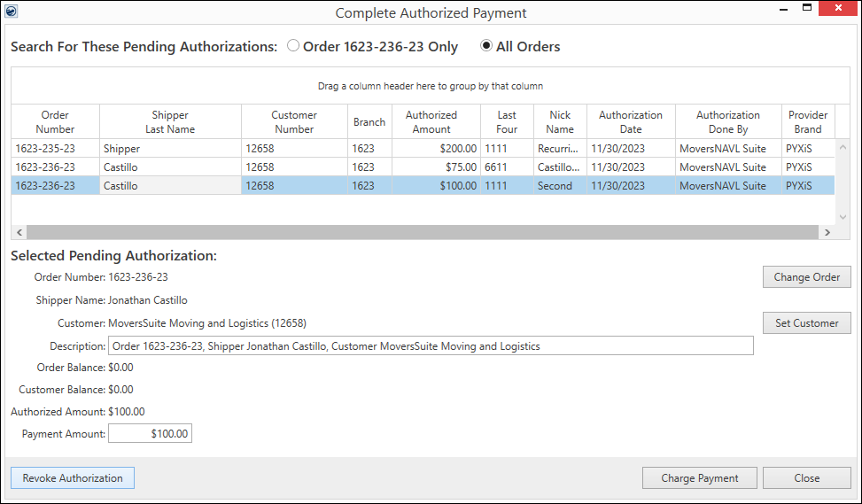Select the 'Order 1623-236-23 Only' radio button
Screen dimensions: 862x504
pyautogui.click(x=293, y=46)
